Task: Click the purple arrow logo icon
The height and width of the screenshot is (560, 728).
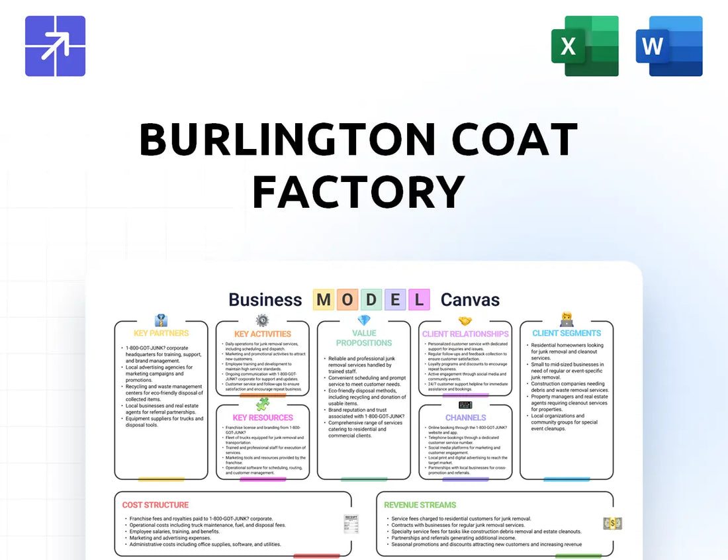Action: [55, 46]
